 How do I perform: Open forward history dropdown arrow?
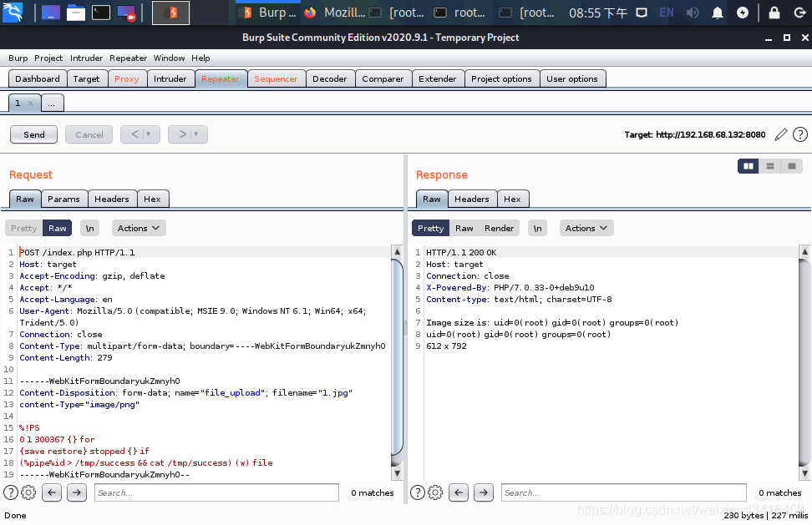tap(195, 134)
